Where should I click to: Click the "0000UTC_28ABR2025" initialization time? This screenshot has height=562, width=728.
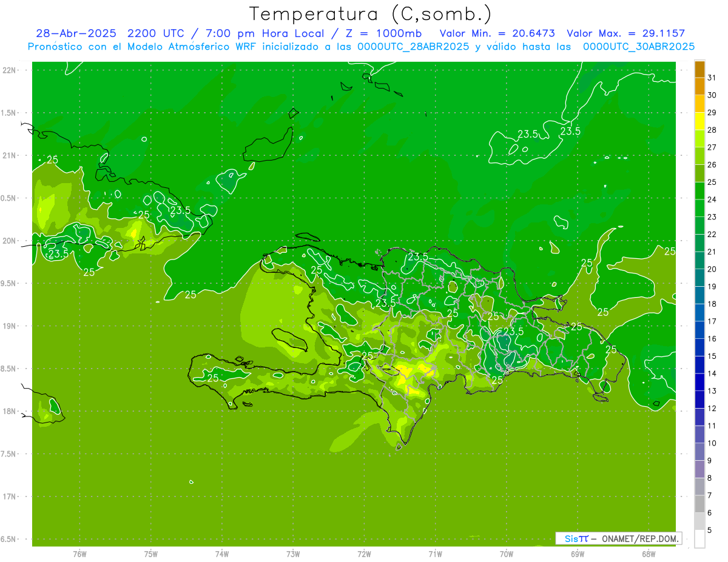pyautogui.click(x=414, y=46)
